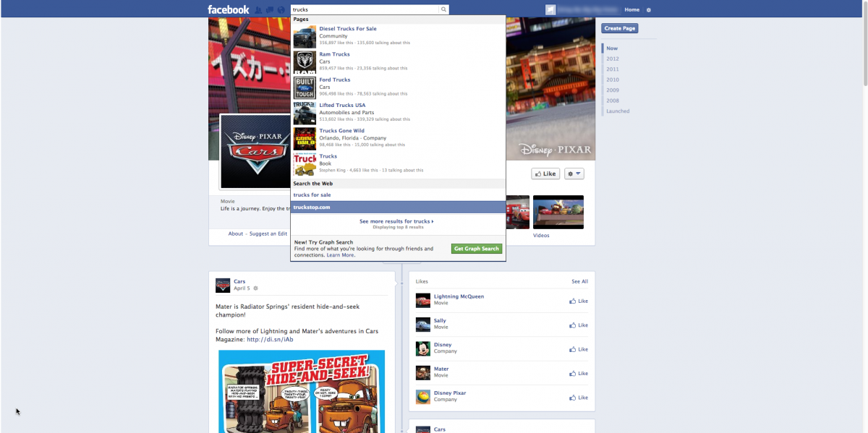Open the friend requests icon
868x433 pixels.
pyautogui.click(x=259, y=10)
